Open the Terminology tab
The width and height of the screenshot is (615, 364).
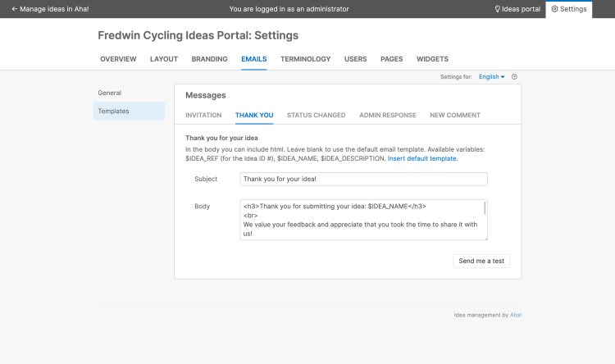[x=306, y=59]
